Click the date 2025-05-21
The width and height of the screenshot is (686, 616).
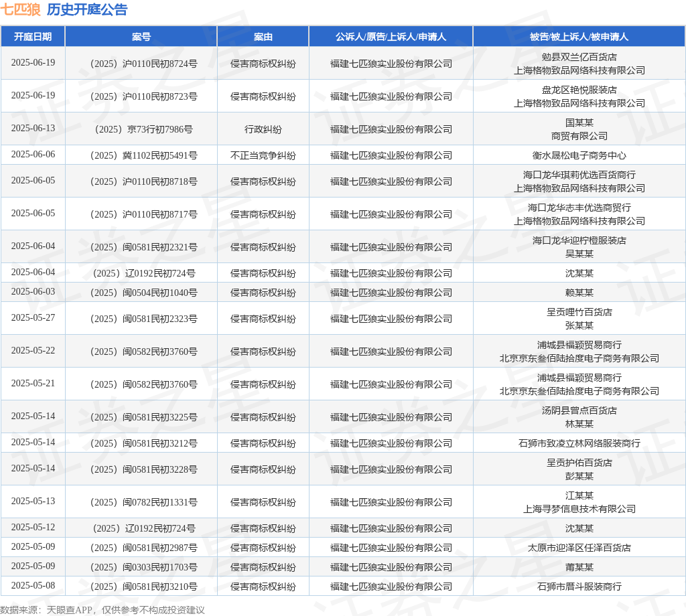coord(33,383)
